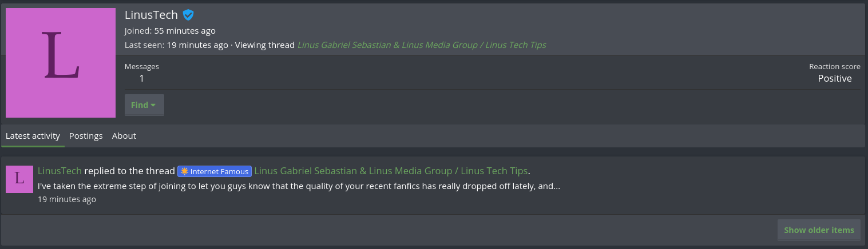Click the LinusTech profile name heading

(151, 15)
